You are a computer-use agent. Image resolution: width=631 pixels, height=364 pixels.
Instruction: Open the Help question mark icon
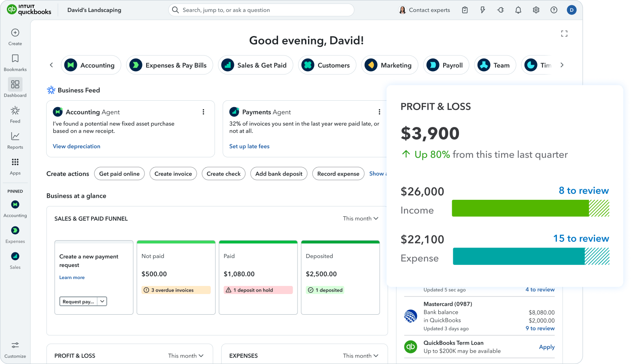pos(554,10)
